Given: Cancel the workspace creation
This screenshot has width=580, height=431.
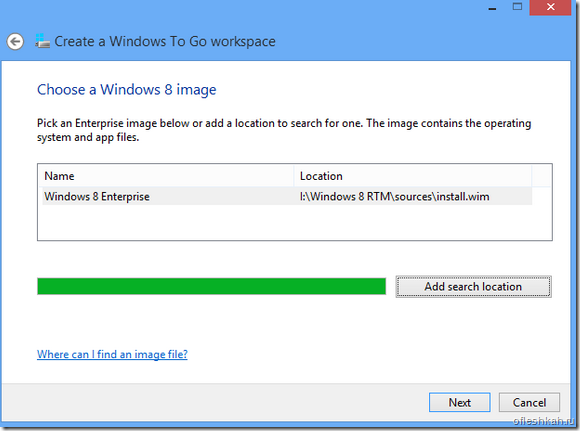Looking at the screenshot, I should (x=529, y=402).
